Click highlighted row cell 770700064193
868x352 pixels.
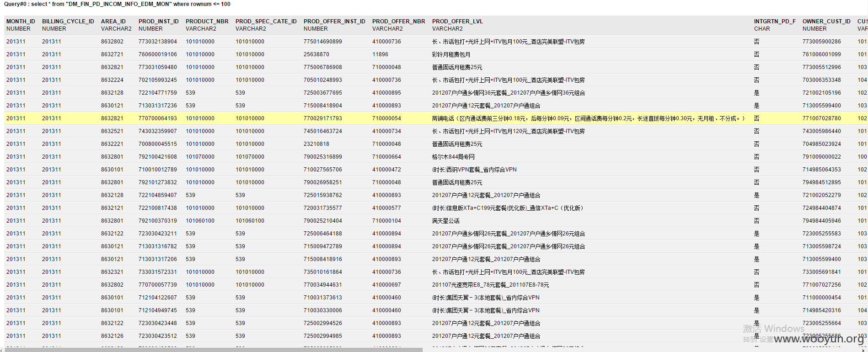pyautogui.click(x=158, y=118)
